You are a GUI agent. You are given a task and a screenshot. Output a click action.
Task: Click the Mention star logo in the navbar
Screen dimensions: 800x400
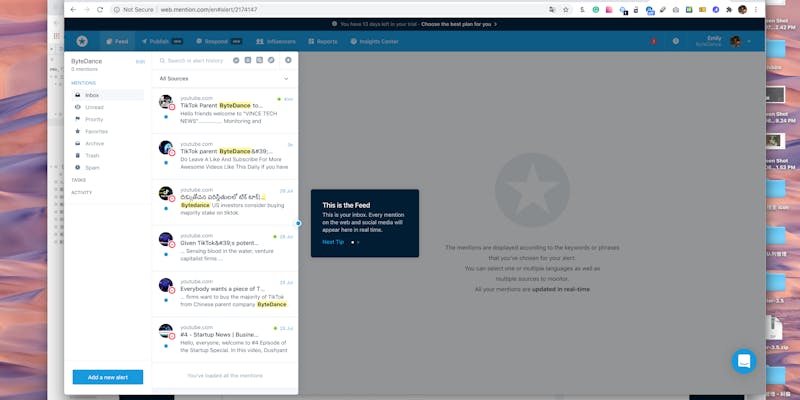[82, 41]
